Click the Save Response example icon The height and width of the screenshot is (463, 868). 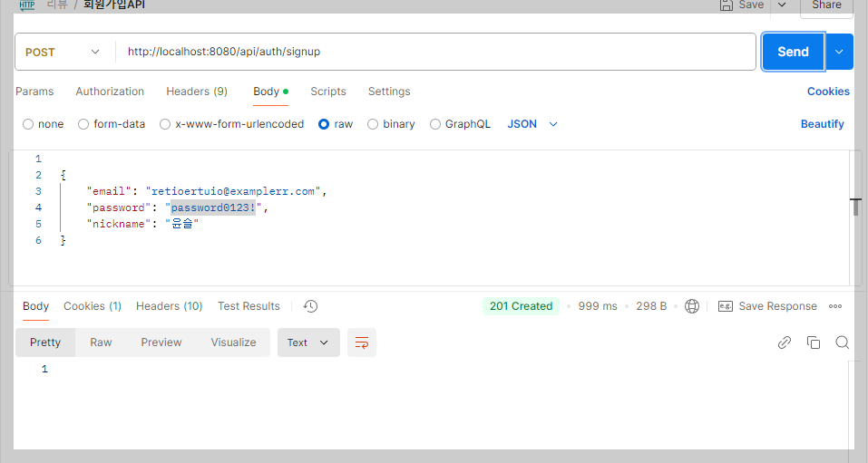[x=726, y=306]
